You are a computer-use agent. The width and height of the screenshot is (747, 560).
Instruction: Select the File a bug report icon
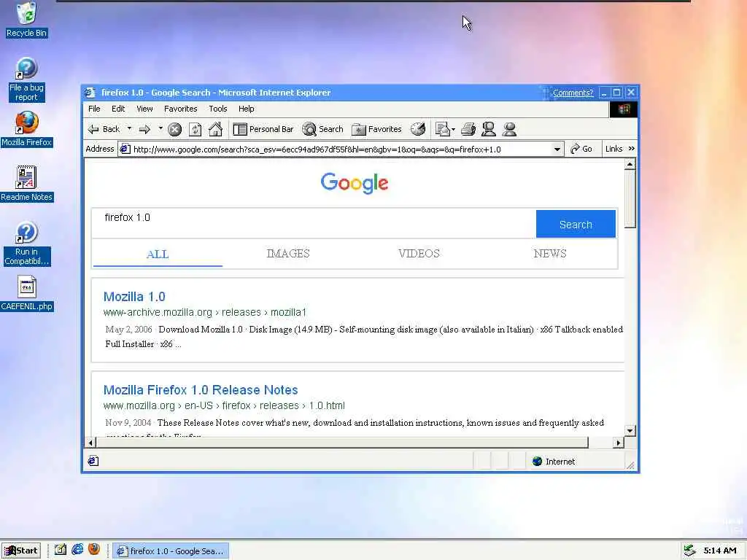pos(27,80)
